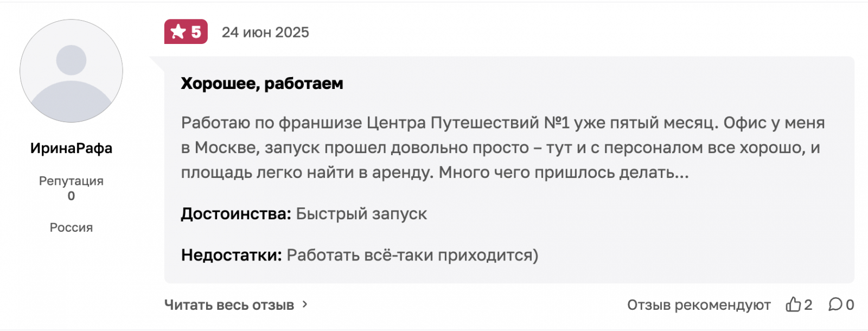Click the Недостатки heading
Image resolution: width=868 pixels, height=331 pixels.
(232, 255)
